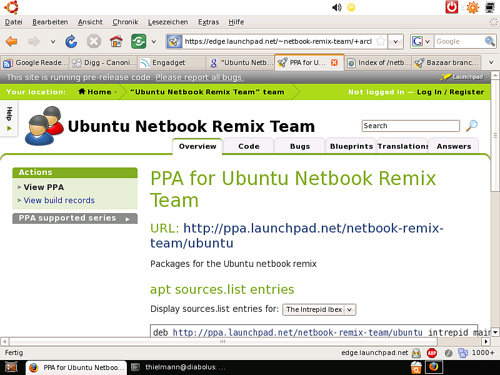Click the network monitor tray icon
This screenshot has width=500, height=375.
coord(490,7)
